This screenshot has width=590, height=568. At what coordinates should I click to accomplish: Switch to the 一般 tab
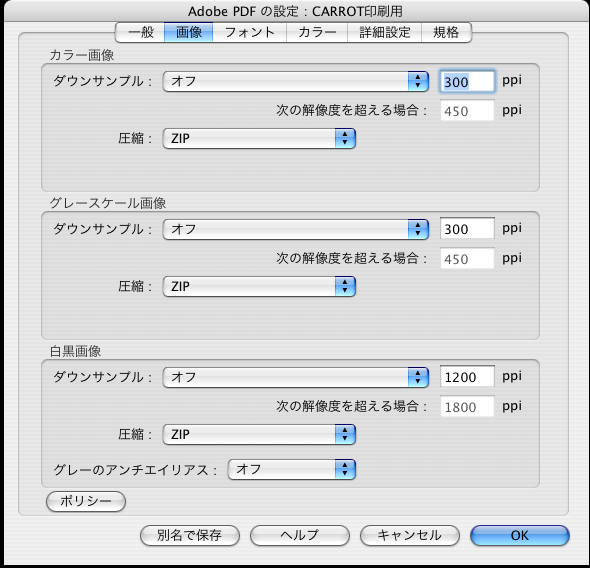coord(140,32)
